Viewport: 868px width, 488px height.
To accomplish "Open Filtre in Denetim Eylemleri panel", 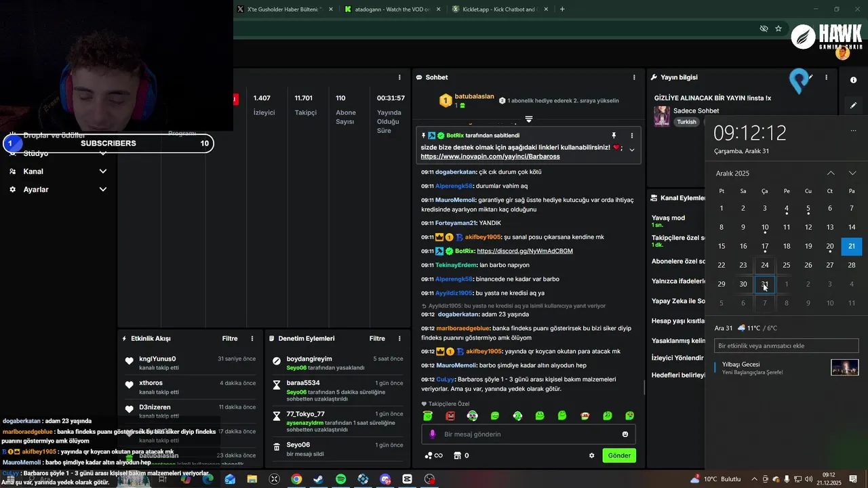I will 377,338.
